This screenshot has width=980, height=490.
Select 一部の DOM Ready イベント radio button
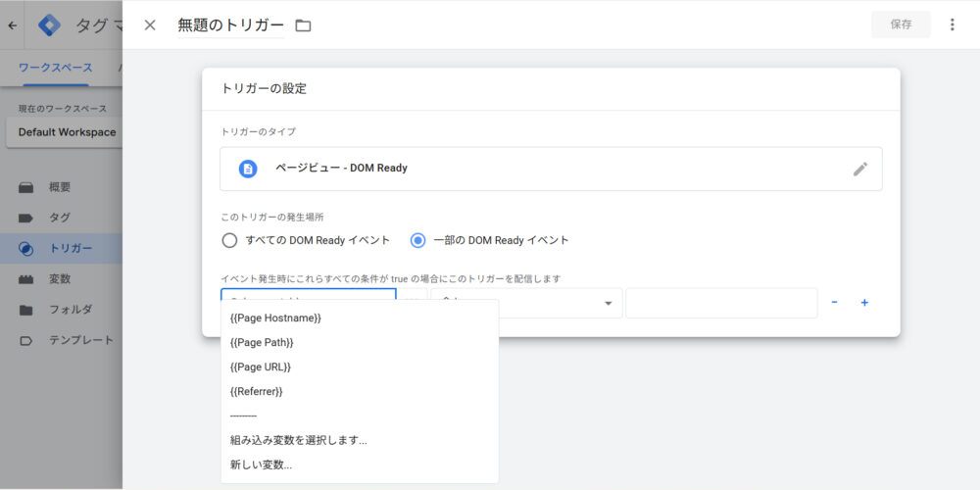(418, 240)
